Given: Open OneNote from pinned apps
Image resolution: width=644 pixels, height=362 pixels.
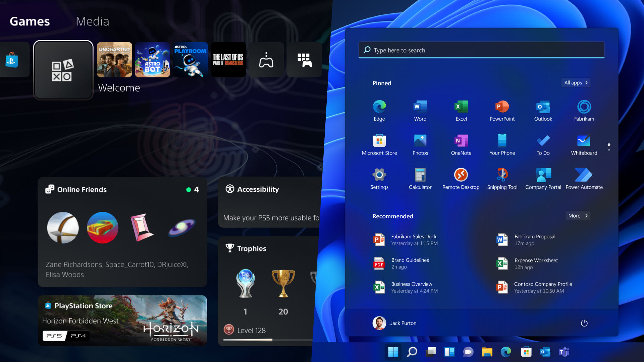Looking at the screenshot, I should point(461,145).
